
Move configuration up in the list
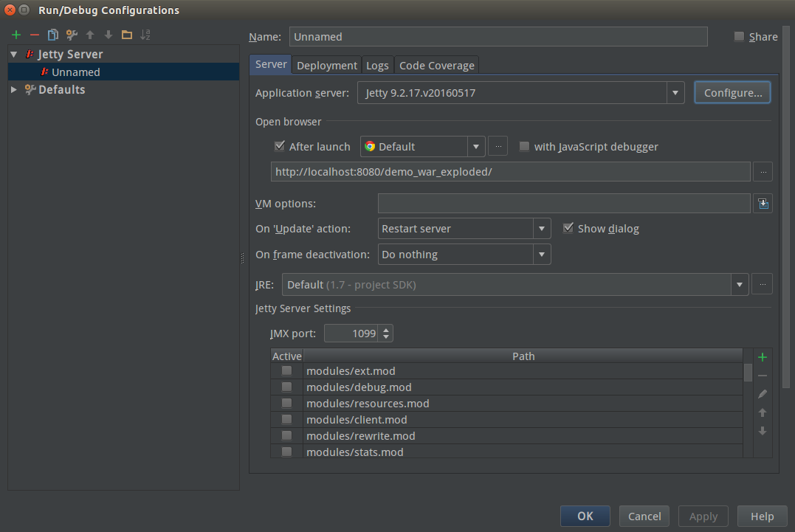tap(89, 34)
